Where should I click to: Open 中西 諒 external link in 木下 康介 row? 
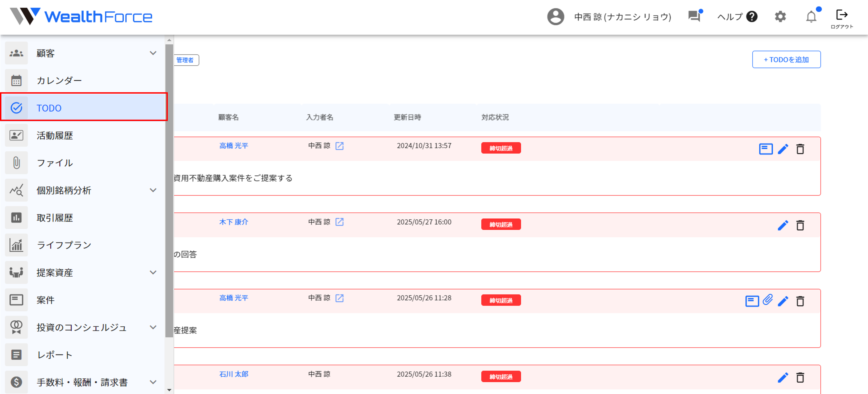(x=339, y=222)
